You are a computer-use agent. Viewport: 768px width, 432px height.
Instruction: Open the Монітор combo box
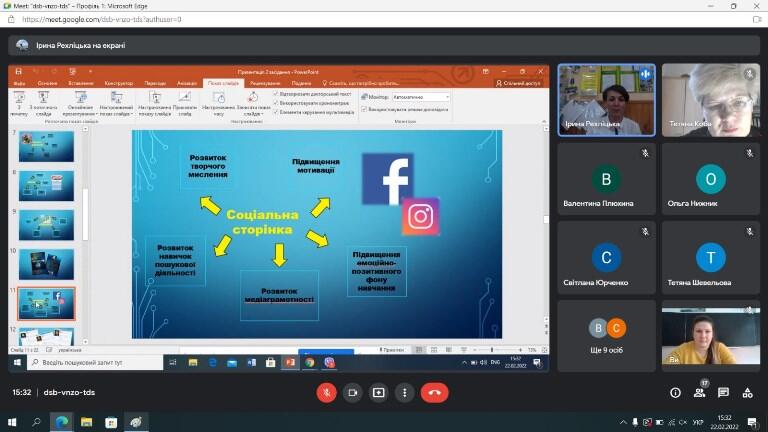pos(421,97)
